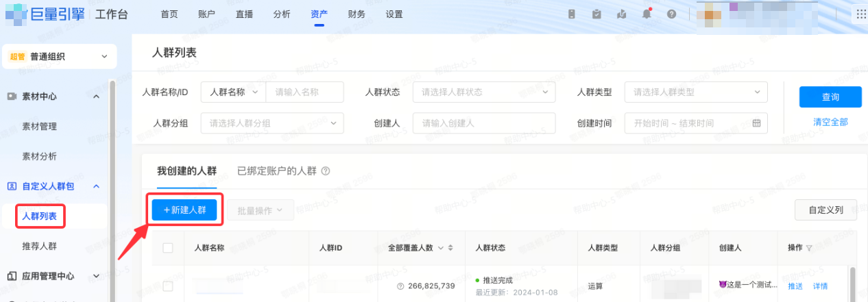
Task: Click the 人群分组 column header
Action: 664,248
